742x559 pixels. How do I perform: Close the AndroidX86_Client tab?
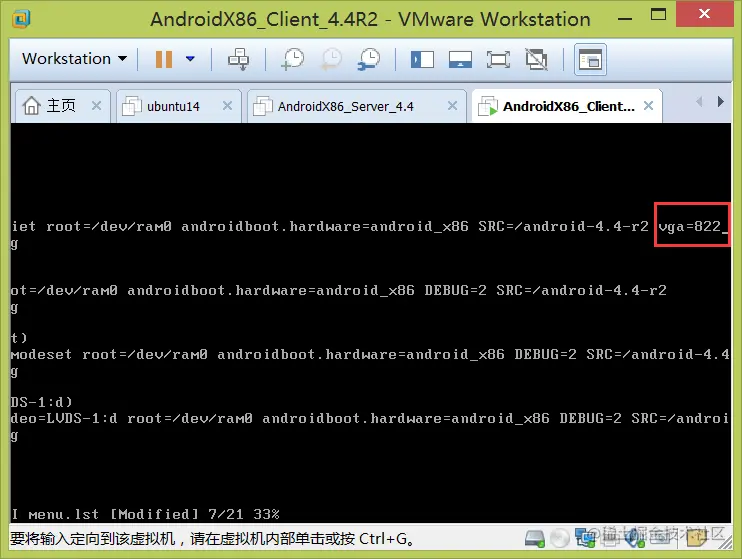(x=649, y=106)
